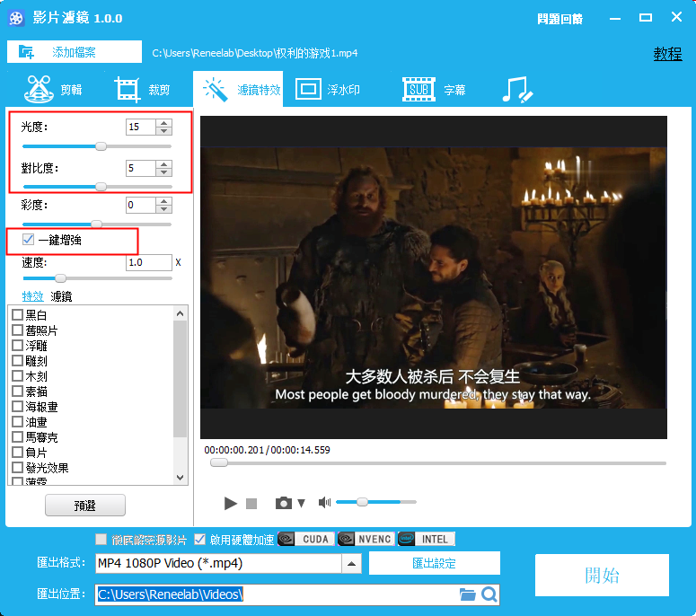The height and width of the screenshot is (616, 696).
Task: Click the magic wand filter effects icon
Action: point(216,89)
